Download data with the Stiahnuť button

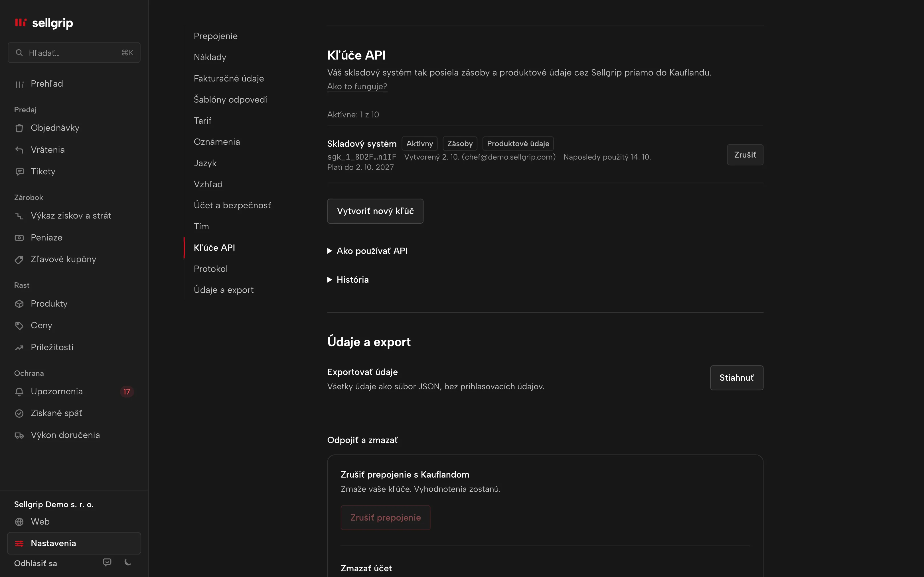point(737,378)
